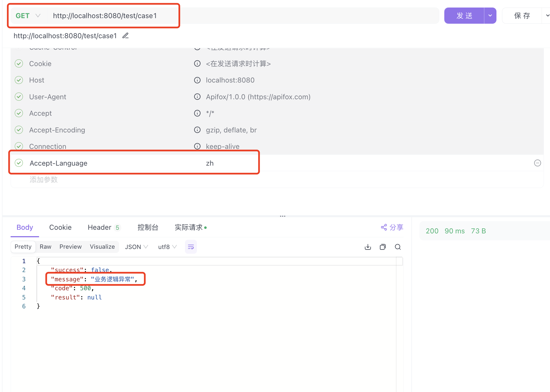Image resolution: width=550 pixels, height=392 pixels.
Task: Search within the response body
Action: [398, 247]
